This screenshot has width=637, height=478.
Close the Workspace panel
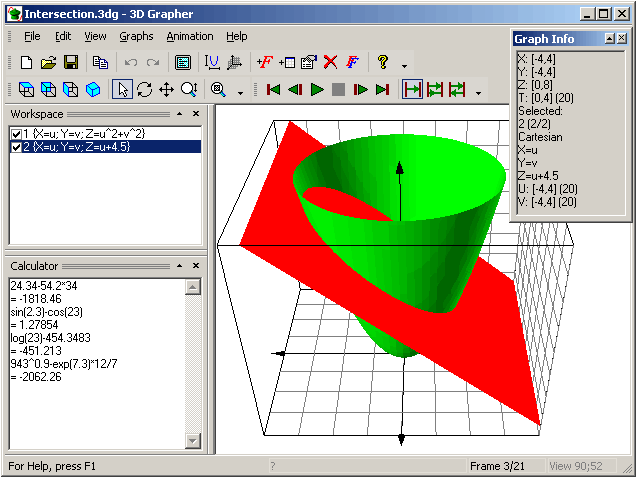196,114
